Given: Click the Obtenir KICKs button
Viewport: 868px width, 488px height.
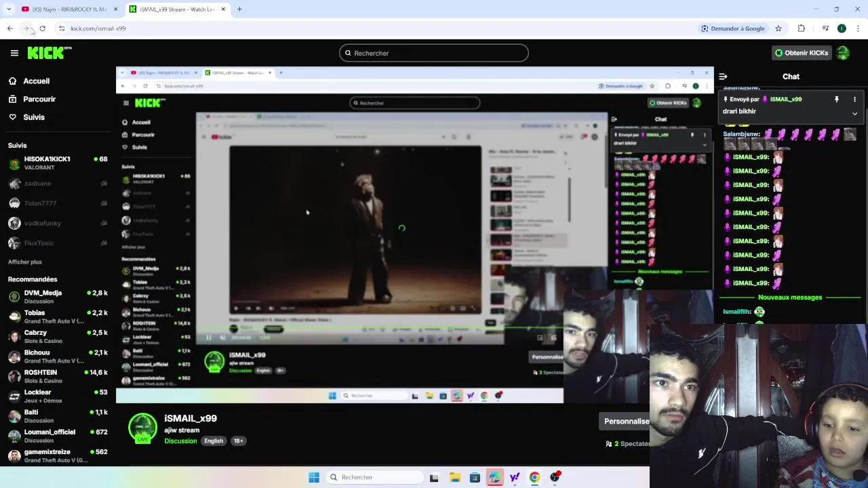Looking at the screenshot, I should 802,53.
